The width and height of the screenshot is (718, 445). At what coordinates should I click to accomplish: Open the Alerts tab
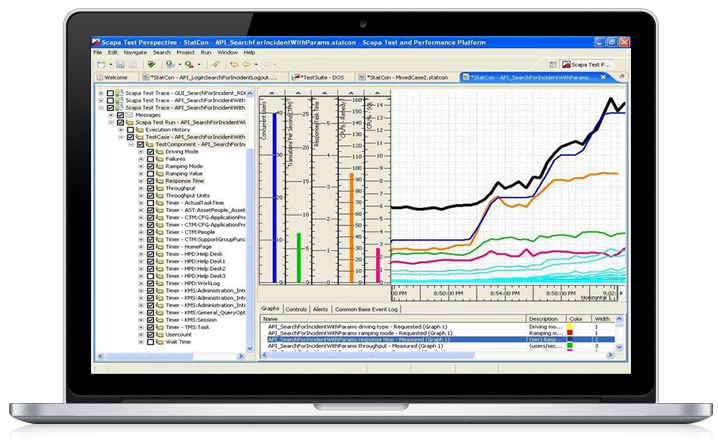[320, 309]
